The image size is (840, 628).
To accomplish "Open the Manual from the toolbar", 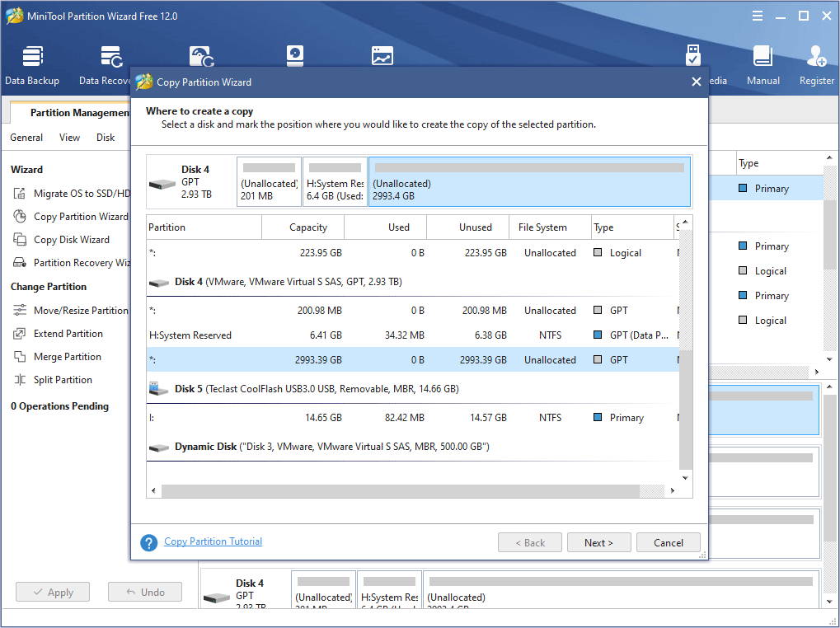I will [x=762, y=63].
